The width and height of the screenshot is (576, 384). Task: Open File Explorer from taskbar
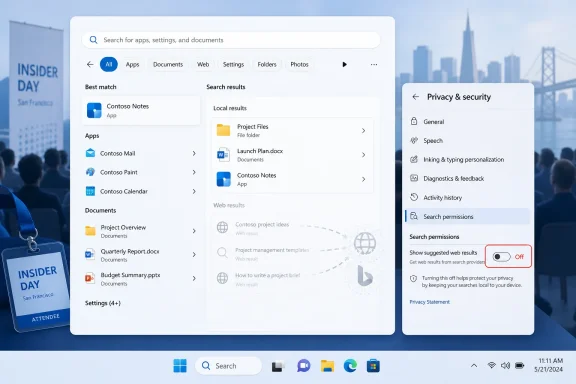tap(327, 366)
